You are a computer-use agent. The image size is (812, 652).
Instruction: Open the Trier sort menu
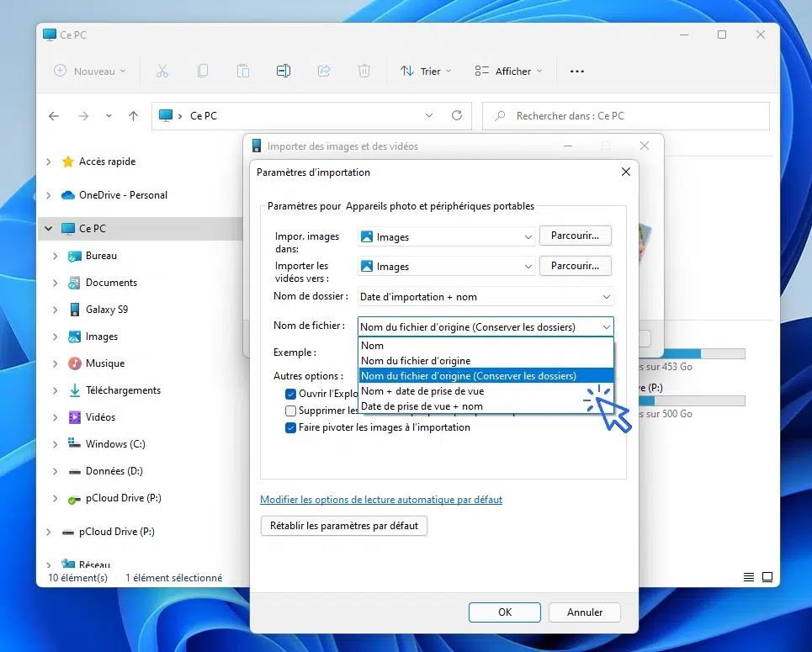pos(426,72)
